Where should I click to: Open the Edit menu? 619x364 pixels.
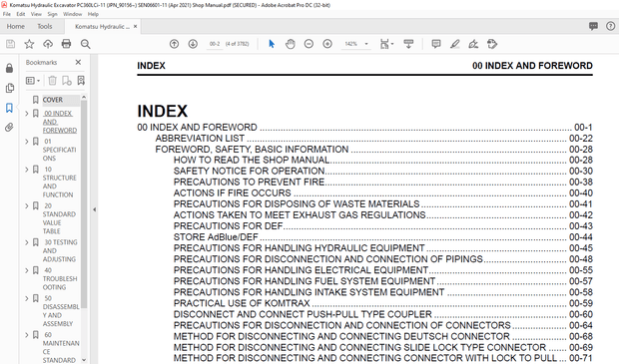coord(21,14)
